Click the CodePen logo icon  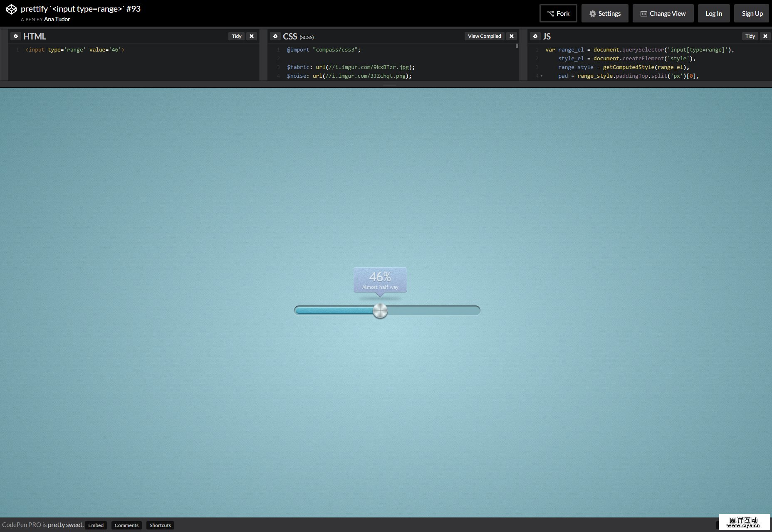click(x=11, y=8)
